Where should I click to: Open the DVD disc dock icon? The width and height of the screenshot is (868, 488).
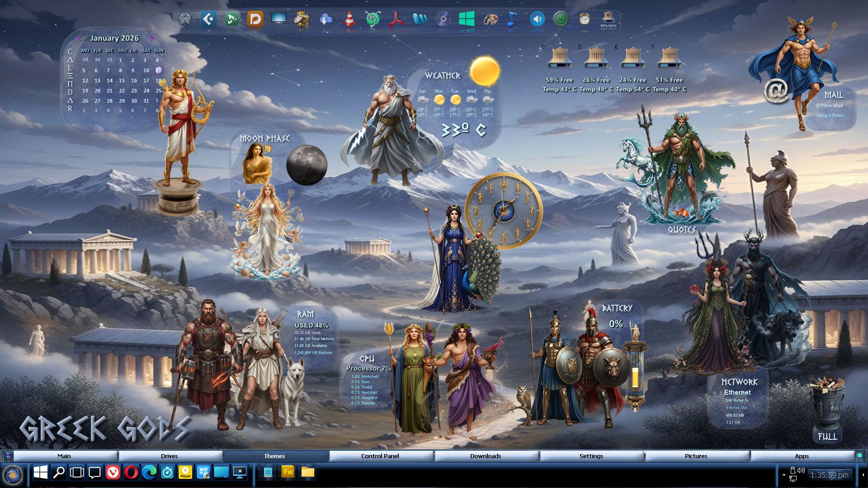pos(443,19)
